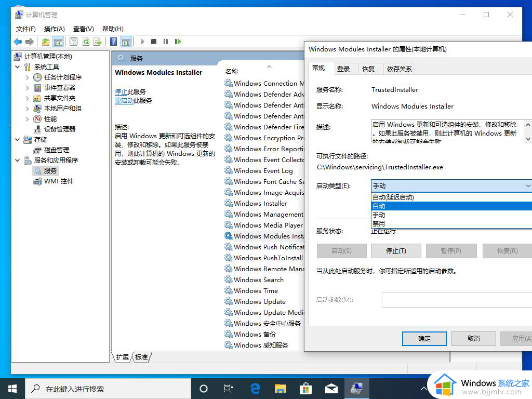Select Windows Update service row
Image resolution: width=532 pixels, height=399 pixels.
point(260,302)
